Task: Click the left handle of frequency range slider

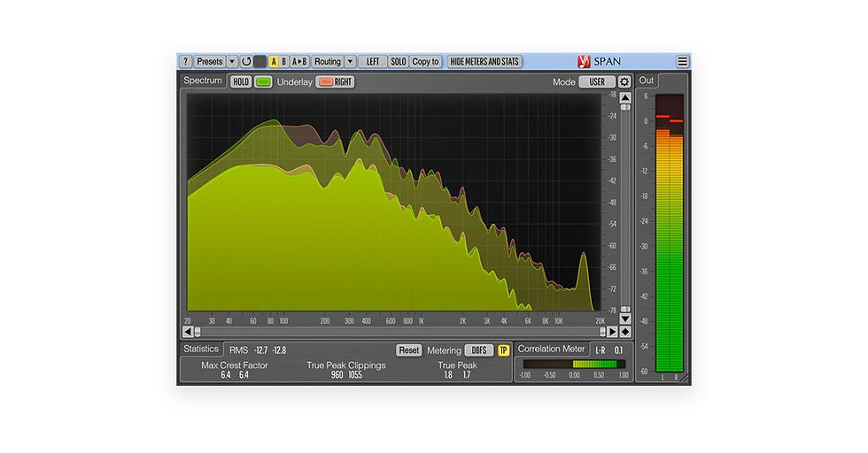Action: (x=198, y=332)
